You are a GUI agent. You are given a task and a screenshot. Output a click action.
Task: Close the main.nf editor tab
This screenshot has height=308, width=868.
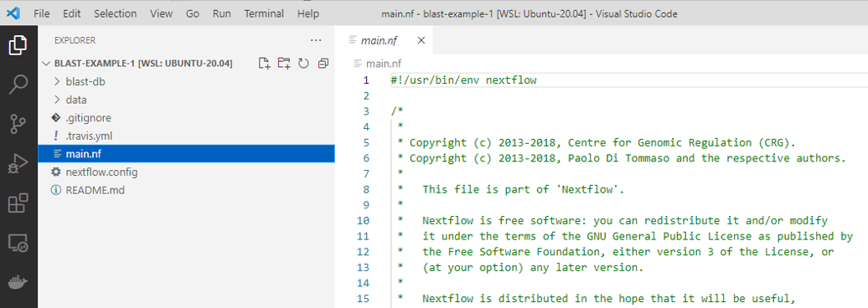tap(421, 40)
